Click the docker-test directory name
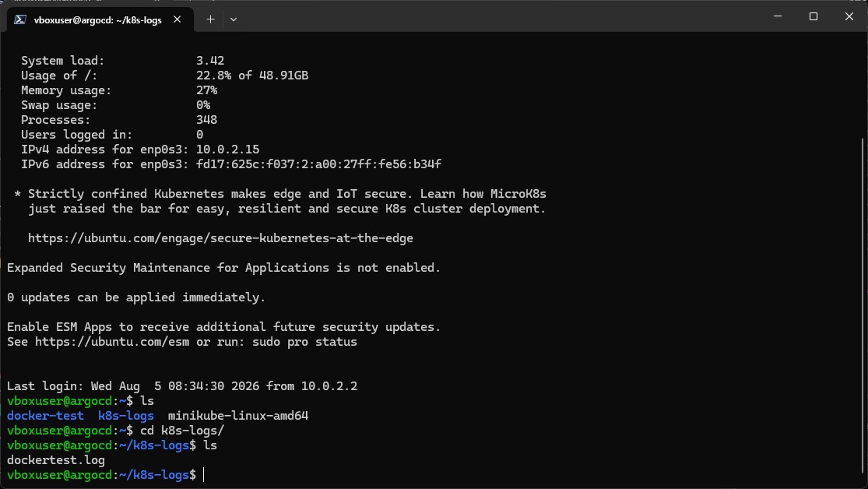Viewport: 868px width, 489px height. click(45, 415)
